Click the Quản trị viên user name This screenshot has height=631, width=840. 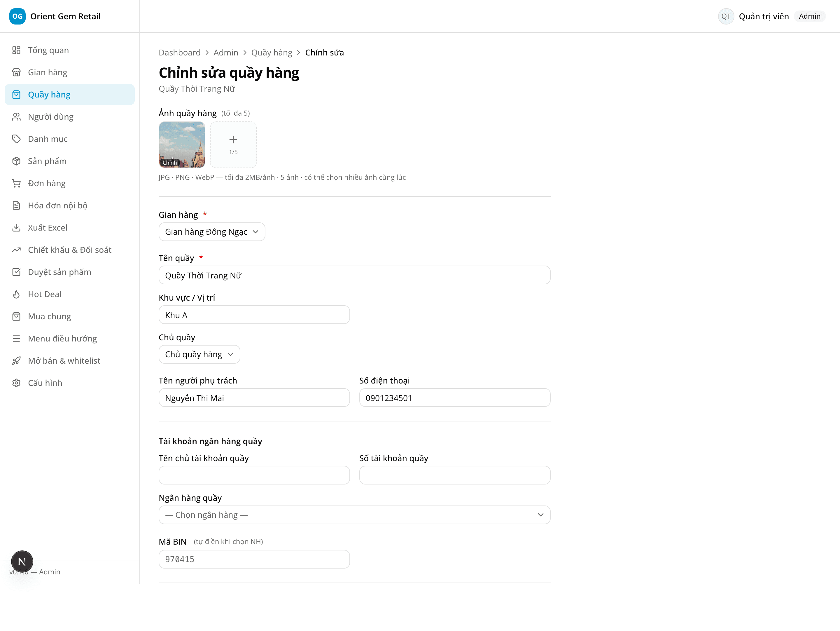click(764, 16)
